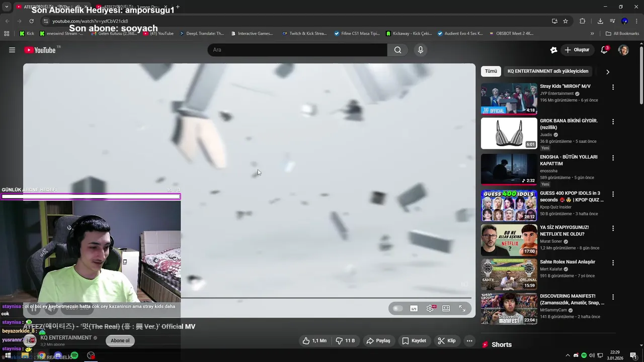Viewport: 644px width, 362px height.
Task: Click the search field labeled Ara
Action: point(297,50)
